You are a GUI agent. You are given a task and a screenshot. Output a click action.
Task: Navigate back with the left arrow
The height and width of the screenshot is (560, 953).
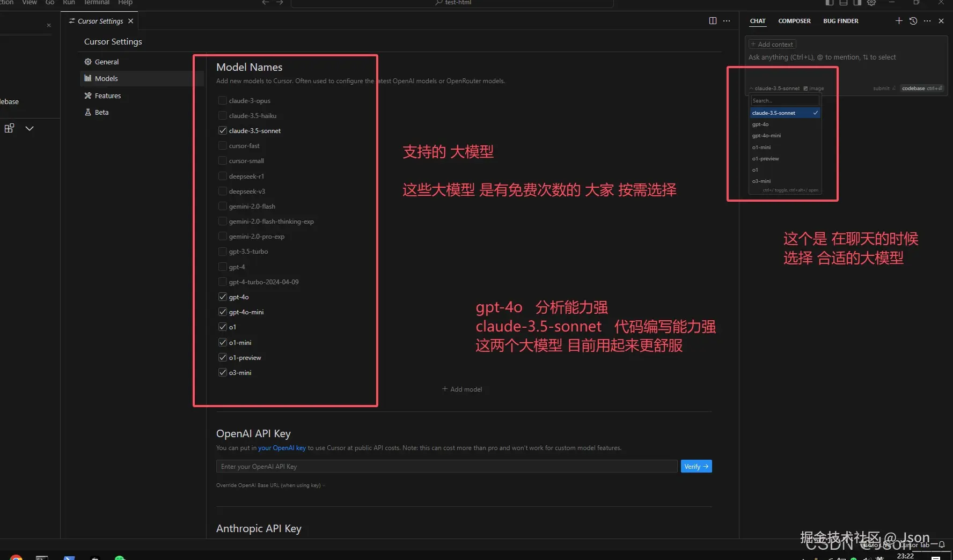[x=266, y=3]
